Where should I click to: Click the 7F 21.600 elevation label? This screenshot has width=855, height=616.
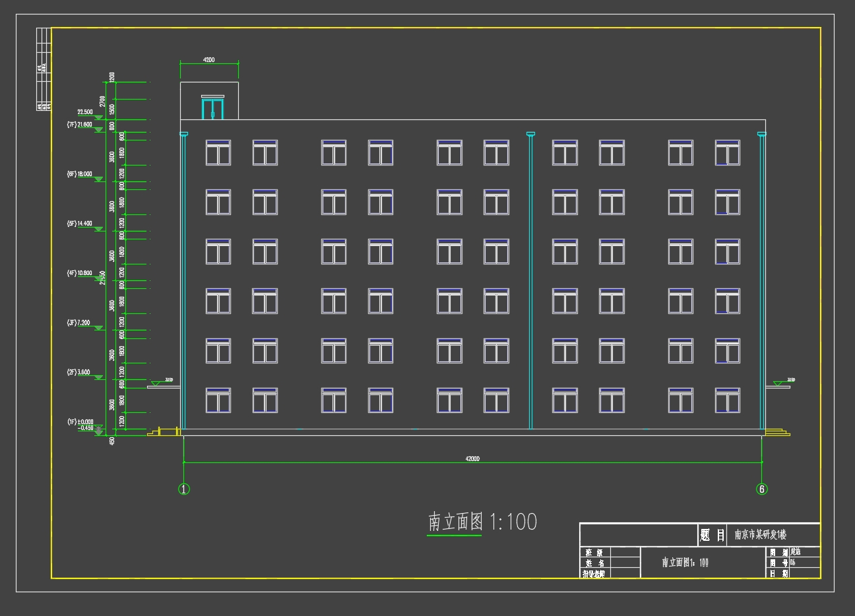(x=80, y=125)
